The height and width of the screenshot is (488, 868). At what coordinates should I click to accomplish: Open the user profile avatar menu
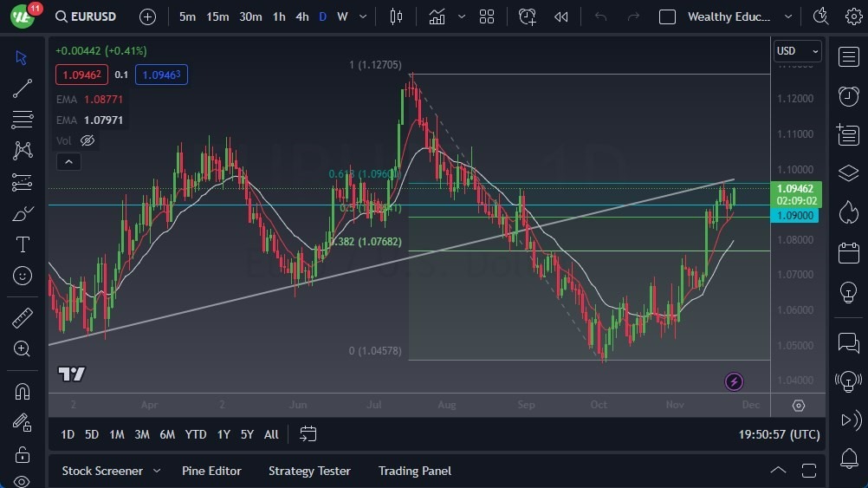23,16
